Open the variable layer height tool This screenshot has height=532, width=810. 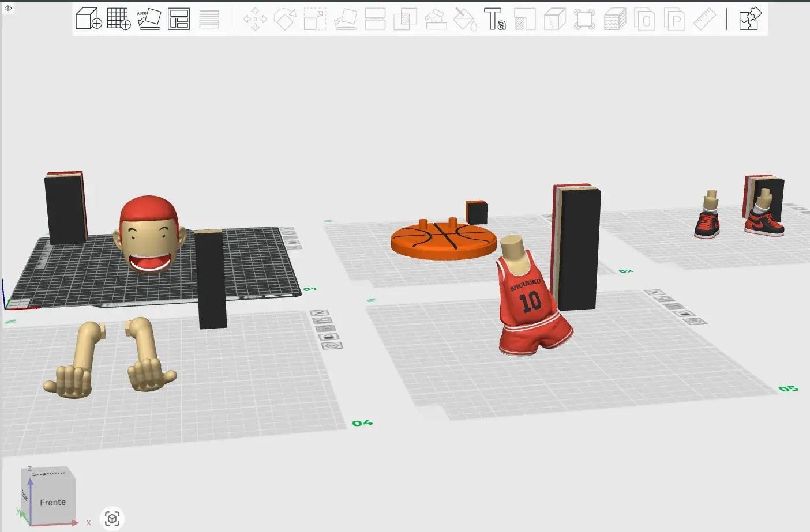click(209, 19)
